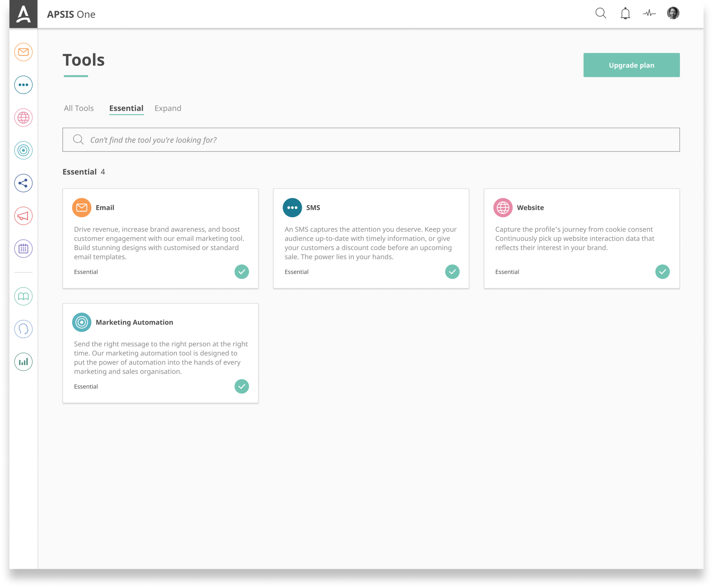Image resolution: width=713 pixels, height=588 pixels.
Task: Click the APSIS logo in the top corner
Action: (x=23, y=14)
